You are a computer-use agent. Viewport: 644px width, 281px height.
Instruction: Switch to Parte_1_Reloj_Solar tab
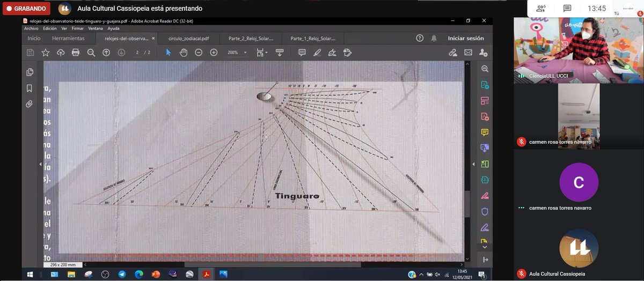point(313,38)
